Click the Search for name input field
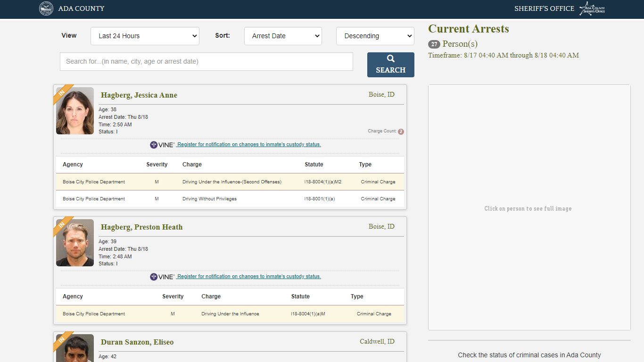Viewport: 644px width, 362px height. [206, 61]
